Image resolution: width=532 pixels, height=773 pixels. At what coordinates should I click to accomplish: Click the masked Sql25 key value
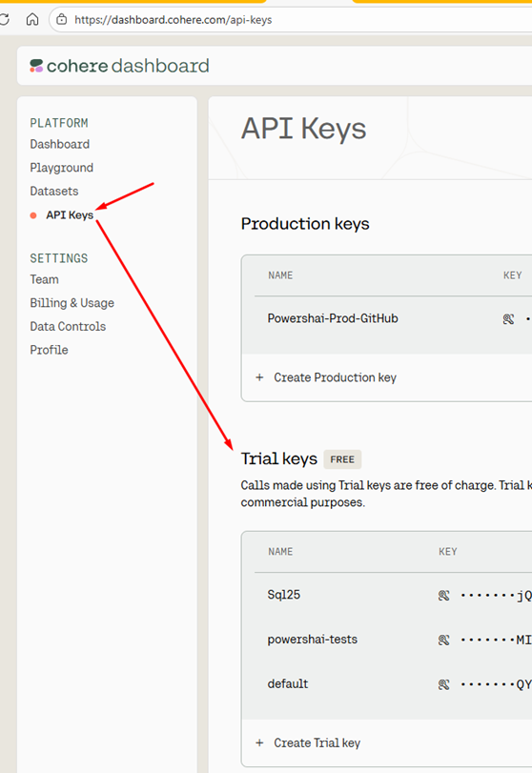pyautogui.click(x=496, y=596)
